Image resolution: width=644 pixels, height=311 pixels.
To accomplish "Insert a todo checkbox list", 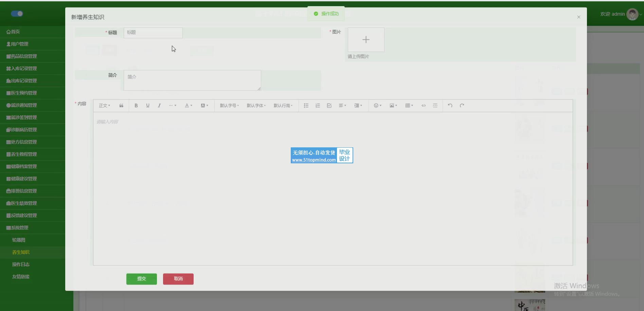I will [x=329, y=106].
